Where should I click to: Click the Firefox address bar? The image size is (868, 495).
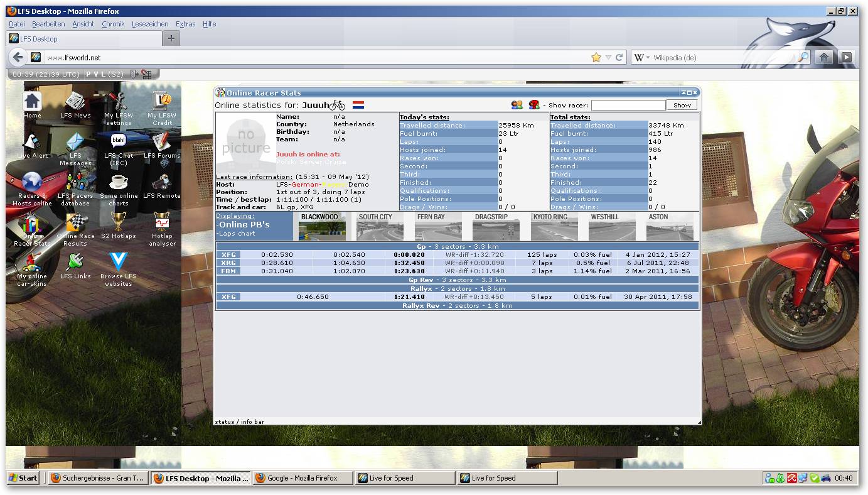tap(317, 57)
